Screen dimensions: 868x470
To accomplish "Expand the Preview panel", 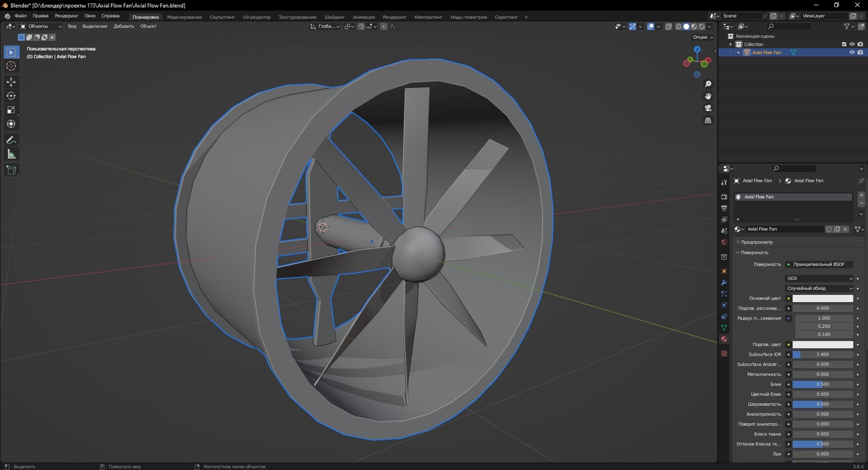I will pyautogui.click(x=756, y=242).
